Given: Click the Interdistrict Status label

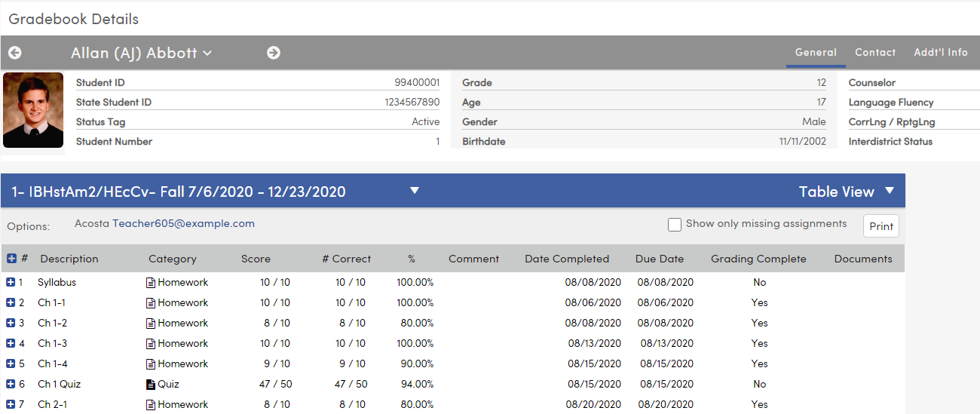Looking at the screenshot, I should tap(890, 141).
